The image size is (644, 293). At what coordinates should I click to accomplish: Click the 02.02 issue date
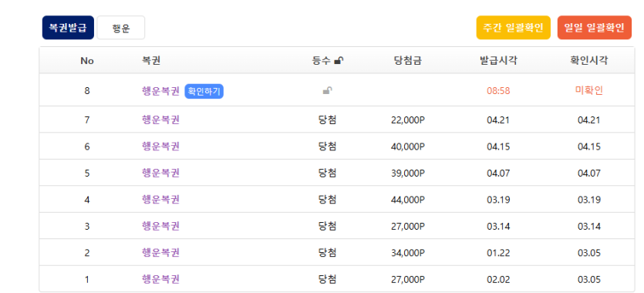click(498, 279)
